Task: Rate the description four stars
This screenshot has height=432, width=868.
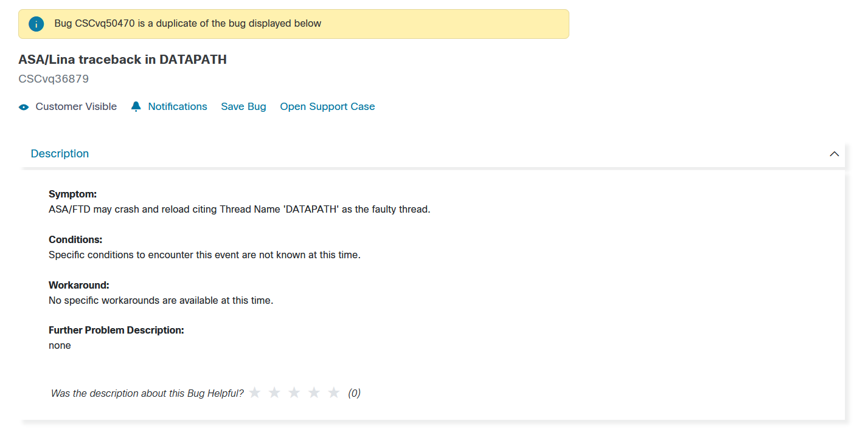Action: 314,393
